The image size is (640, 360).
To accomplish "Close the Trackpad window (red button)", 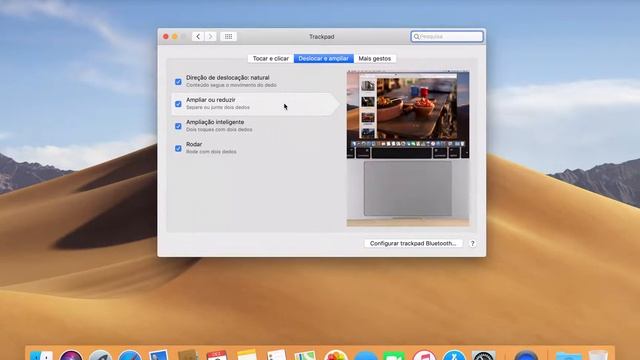I will (x=166, y=37).
